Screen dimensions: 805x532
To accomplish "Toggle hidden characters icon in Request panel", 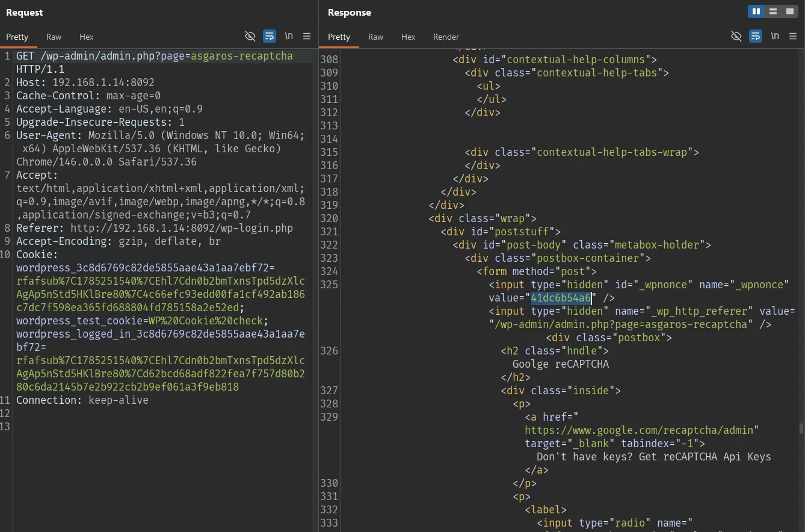I will pyautogui.click(x=250, y=36).
